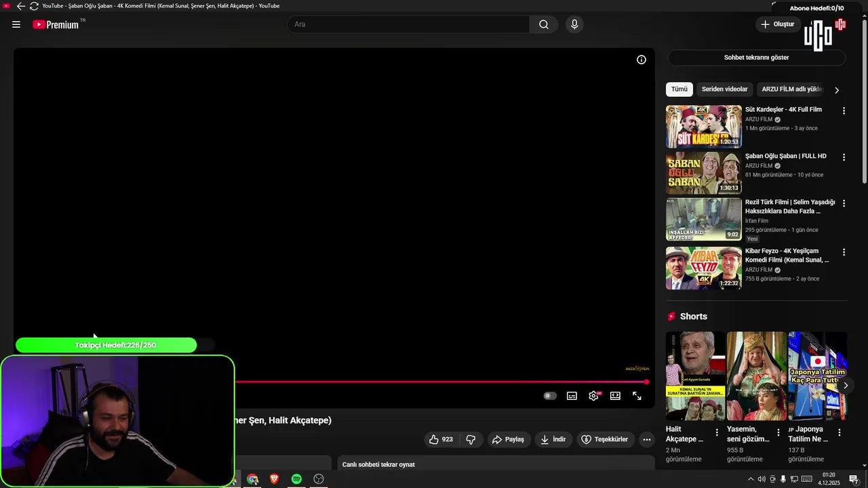This screenshot has height=488, width=868.
Task: Open Rezil Türk Filmi video thumbnail
Action: 704,219
